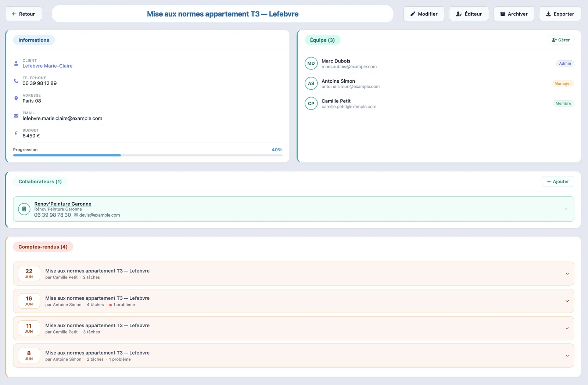Viewport: 588px width, 385px height.
Task: Click the budget euro icon
Action: pos(16,133)
